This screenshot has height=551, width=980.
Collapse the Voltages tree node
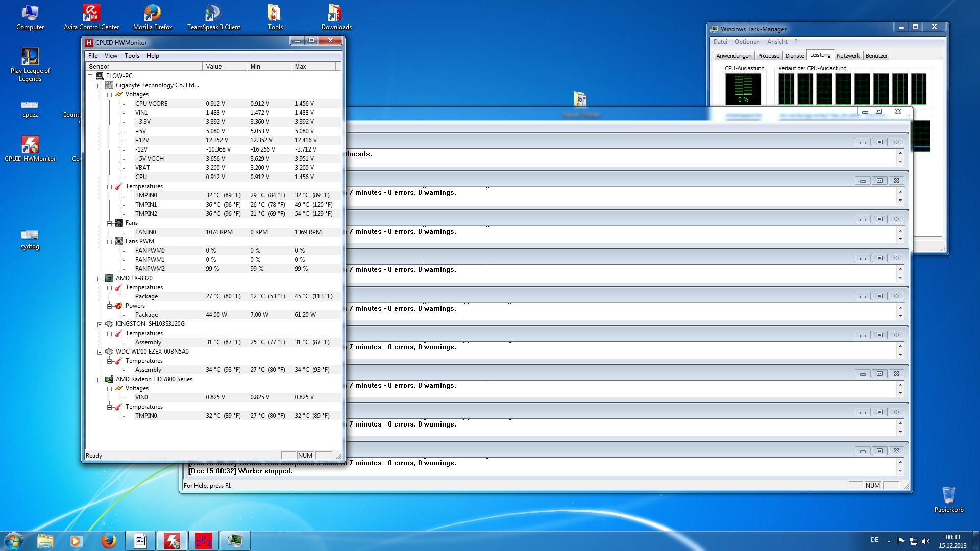[x=109, y=95]
